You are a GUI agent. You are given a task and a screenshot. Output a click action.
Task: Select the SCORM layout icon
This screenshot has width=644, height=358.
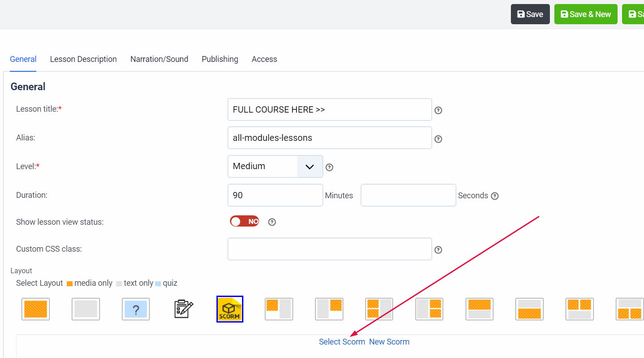click(x=230, y=309)
